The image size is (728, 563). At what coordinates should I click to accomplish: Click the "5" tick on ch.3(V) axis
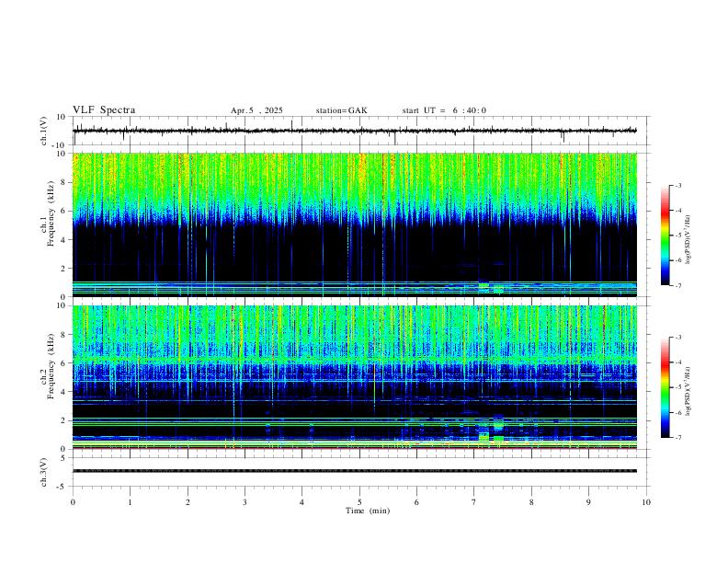pos(63,458)
